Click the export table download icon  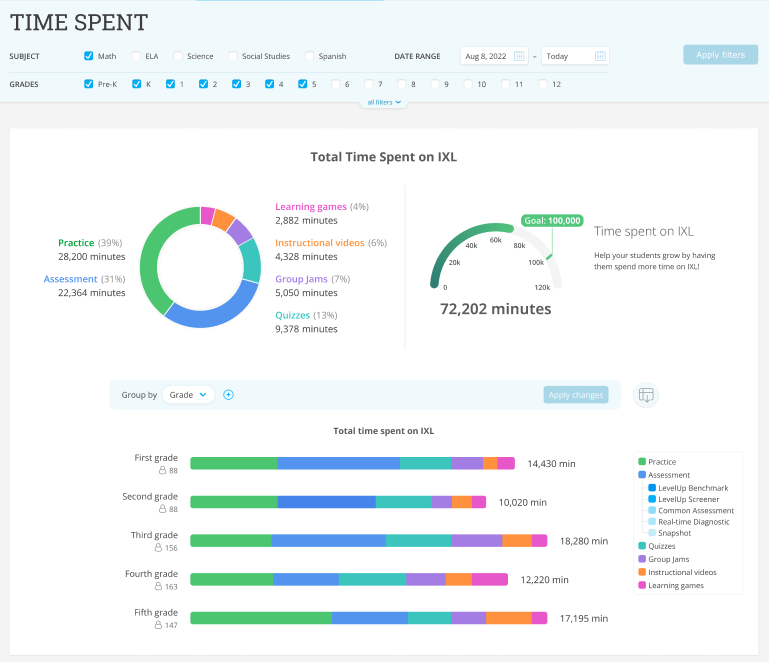646,395
